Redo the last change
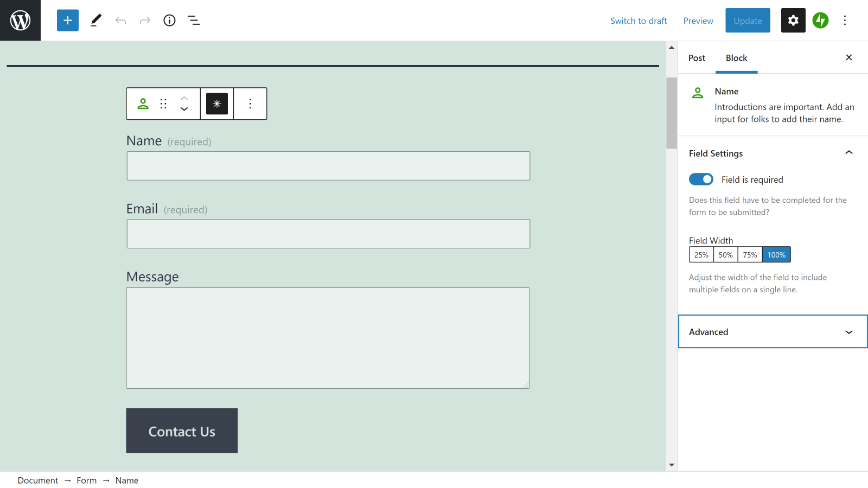Image resolution: width=868 pixels, height=488 pixels. [x=145, y=21]
